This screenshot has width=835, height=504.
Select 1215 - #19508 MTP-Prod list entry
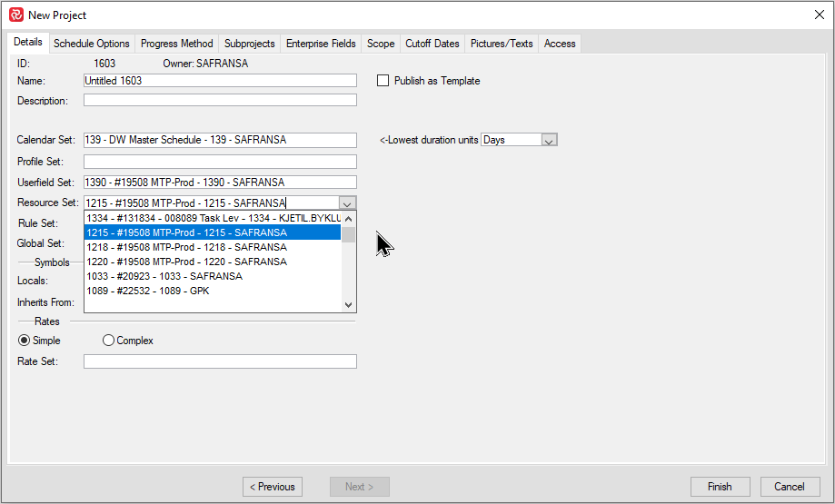point(213,232)
